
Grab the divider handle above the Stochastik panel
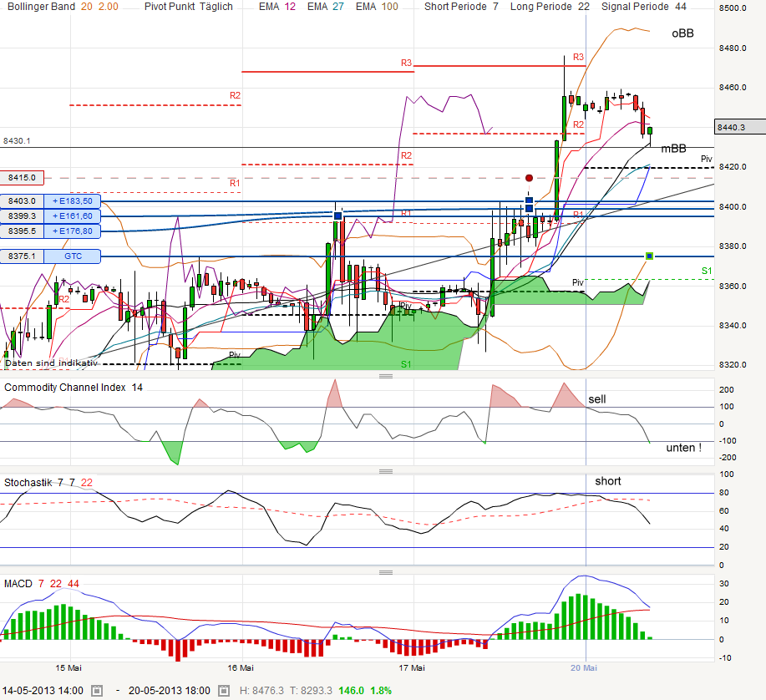[x=386, y=471]
